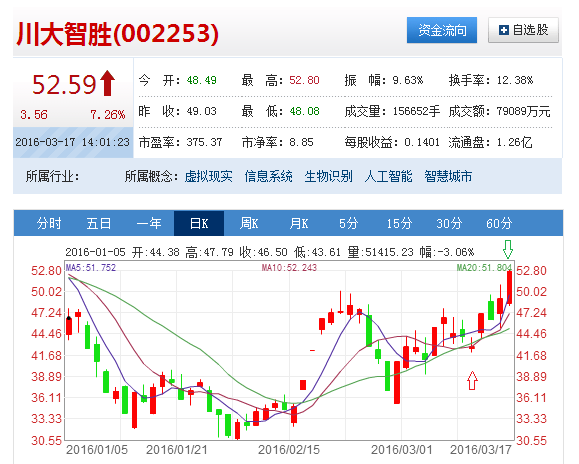
Task: Visit the 人工智能 concept link
Action: (x=388, y=176)
